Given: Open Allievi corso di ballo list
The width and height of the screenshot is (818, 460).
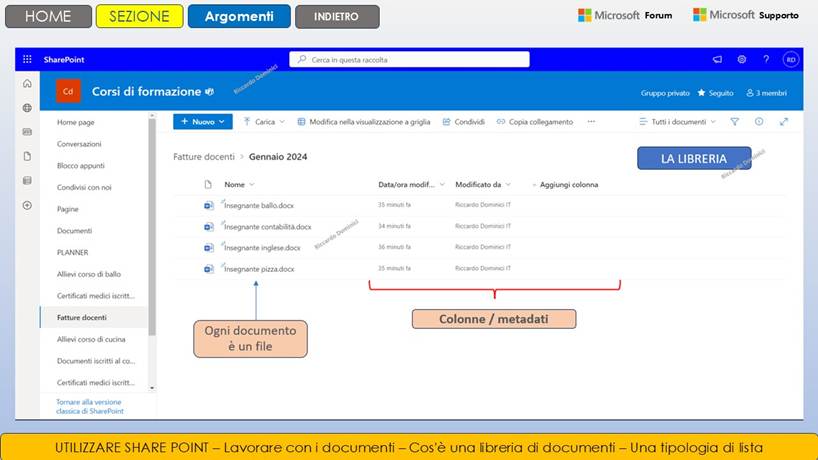Looking at the screenshot, I should click(89, 274).
